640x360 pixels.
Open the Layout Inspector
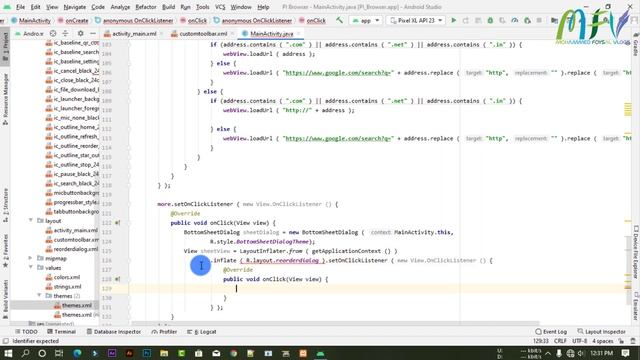click(x=602, y=332)
